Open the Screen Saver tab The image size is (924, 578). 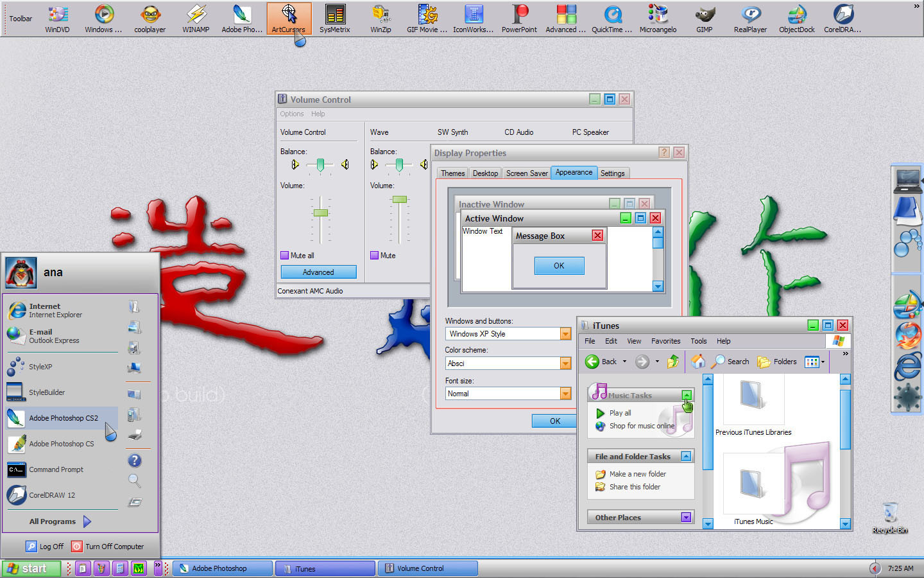527,173
